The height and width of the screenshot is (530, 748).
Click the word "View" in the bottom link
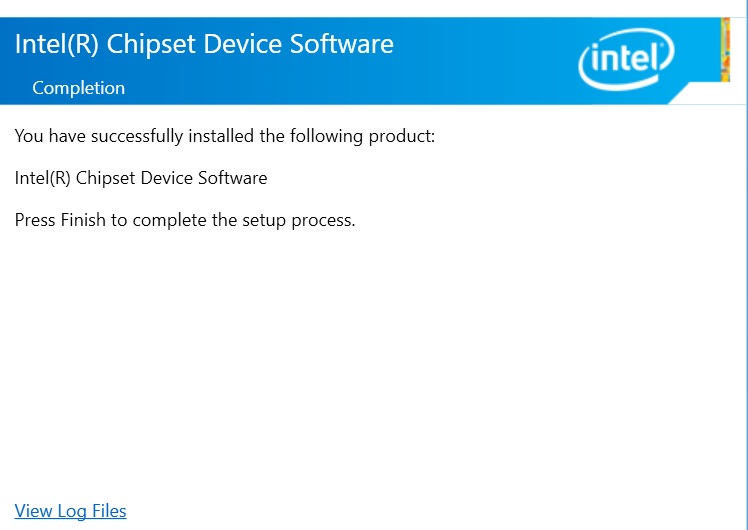pyautogui.click(x=34, y=511)
